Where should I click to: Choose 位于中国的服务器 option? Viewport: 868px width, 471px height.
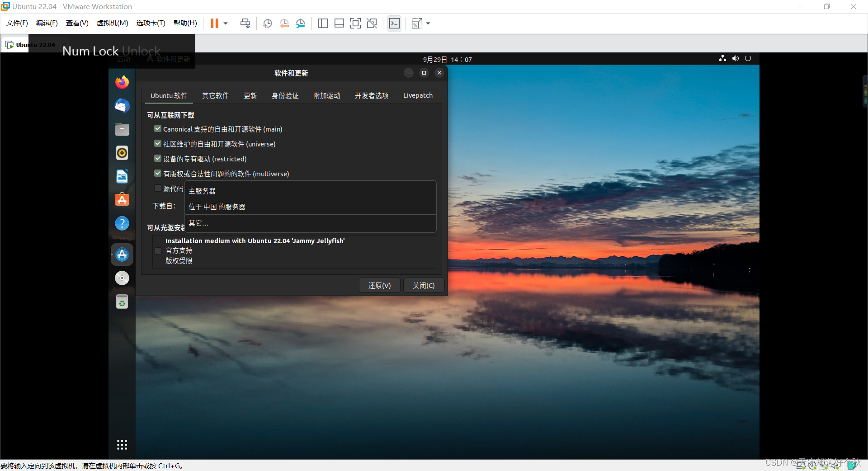click(310, 207)
